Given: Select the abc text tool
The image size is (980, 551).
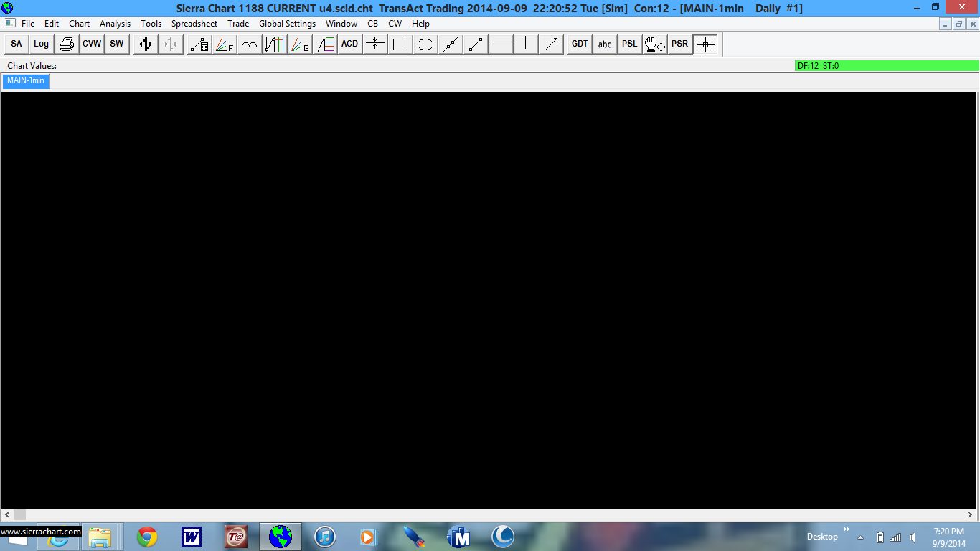Looking at the screenshot, I should tap(605, 44).
